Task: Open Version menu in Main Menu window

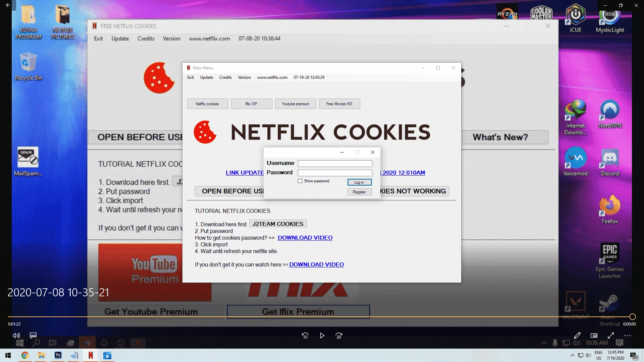Action: [244, 77]
